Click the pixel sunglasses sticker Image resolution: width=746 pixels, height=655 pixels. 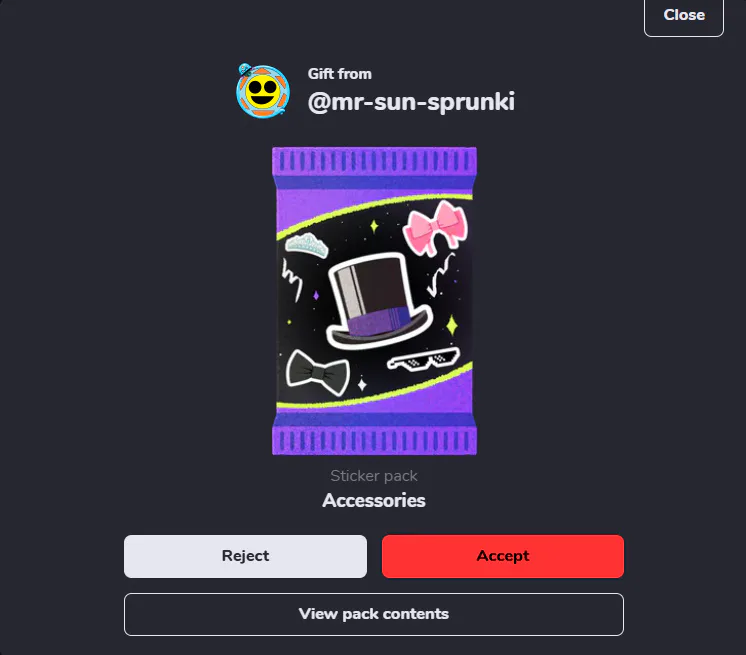click(423, 360)
